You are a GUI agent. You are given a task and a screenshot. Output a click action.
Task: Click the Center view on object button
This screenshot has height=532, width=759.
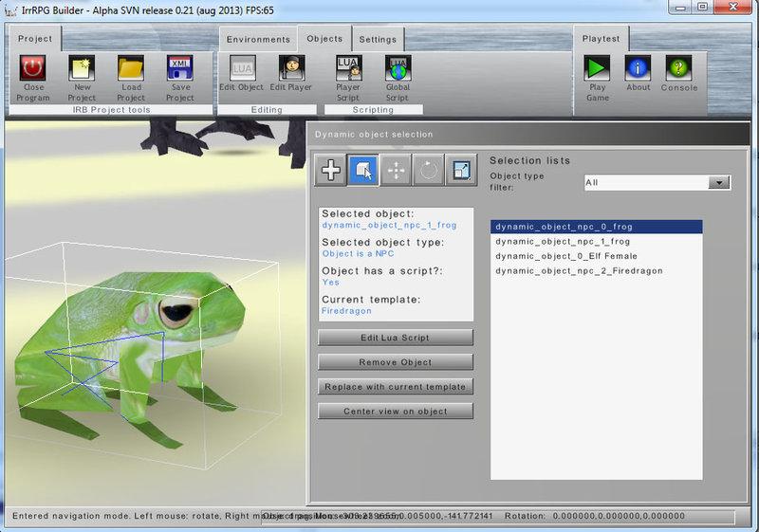pos(396,412)
